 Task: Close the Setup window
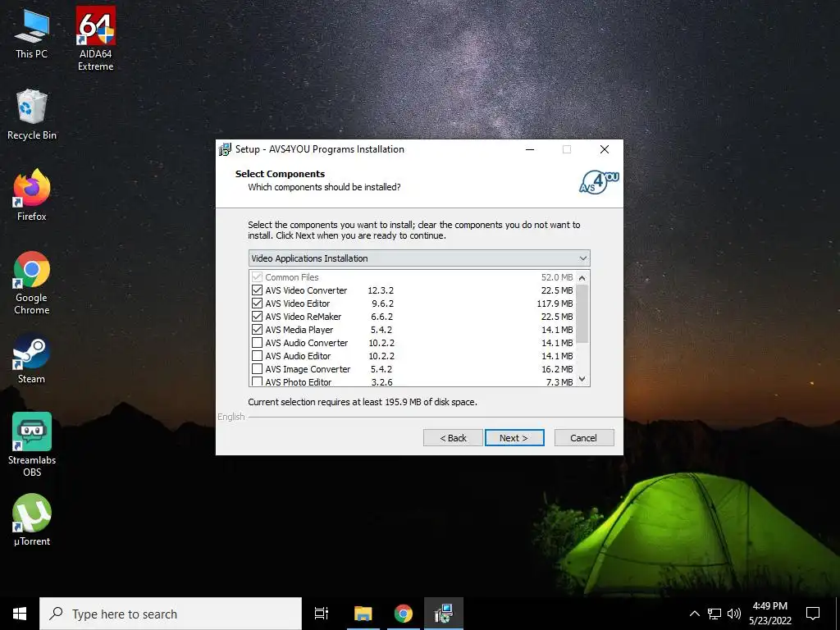pos(605,149)
